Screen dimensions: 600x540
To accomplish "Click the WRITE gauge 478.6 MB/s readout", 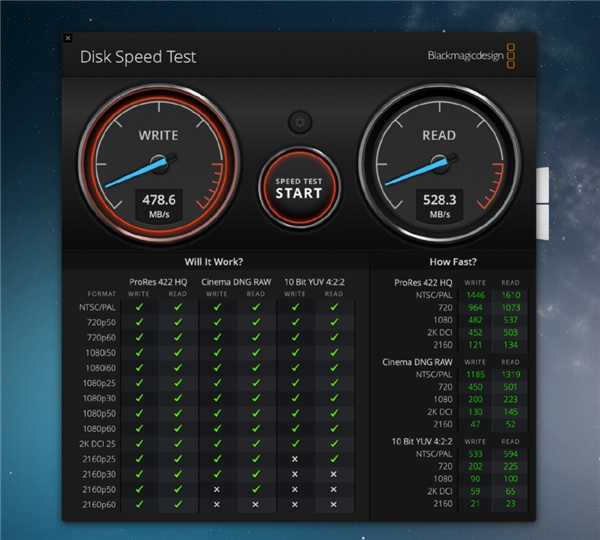I will [x=159, y=206].
